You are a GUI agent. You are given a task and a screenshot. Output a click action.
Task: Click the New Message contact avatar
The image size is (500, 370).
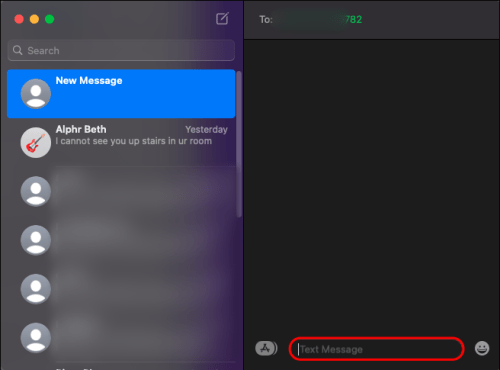tap(36, 94)
